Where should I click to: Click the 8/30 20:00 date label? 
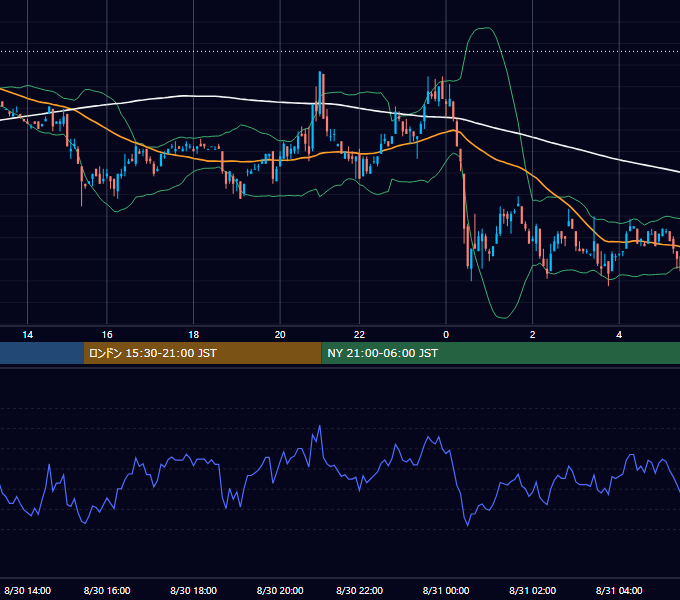point(280,590)
